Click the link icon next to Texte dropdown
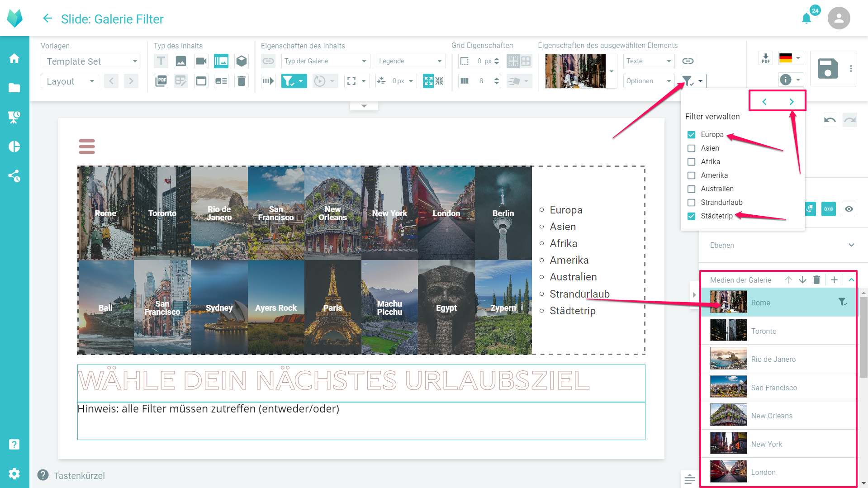The height and width of the screenshot is (488, 868). pyautogui.click(x=688, y=61)
